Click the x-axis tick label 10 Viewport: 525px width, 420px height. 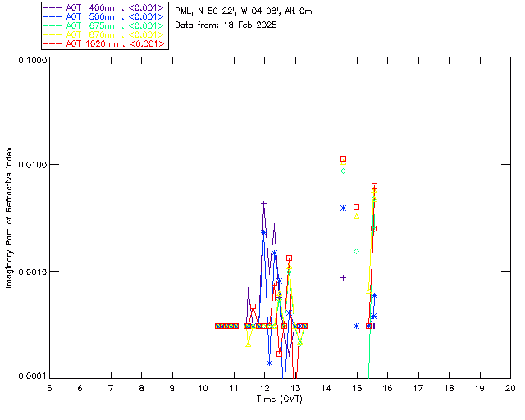pyautogui.click(x=203, y=388)
